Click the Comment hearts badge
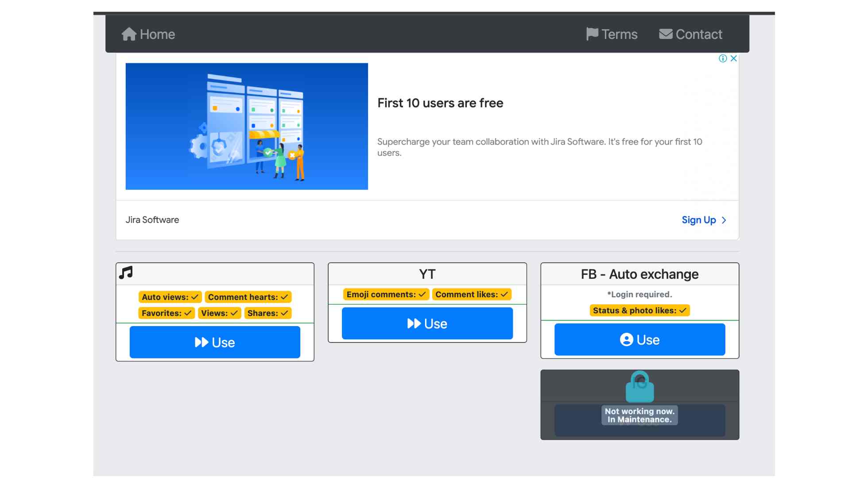Image resolution: width=868 pixels, height=488 pixels. coord(248,297)
